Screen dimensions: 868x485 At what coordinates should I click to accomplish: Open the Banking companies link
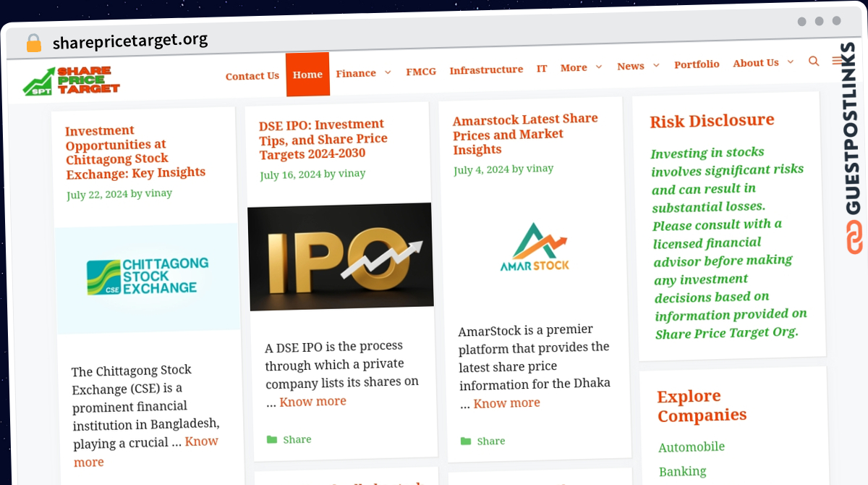(682, 471)
